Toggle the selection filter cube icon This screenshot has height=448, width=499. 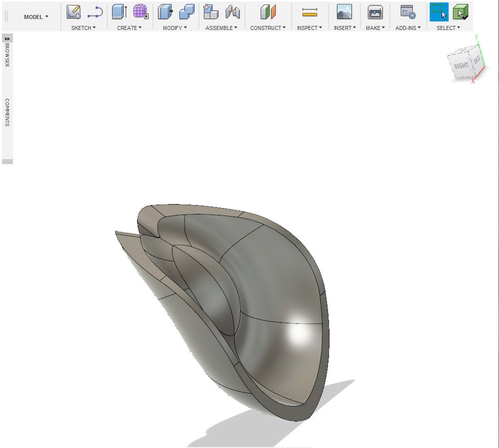click(460, 12)
